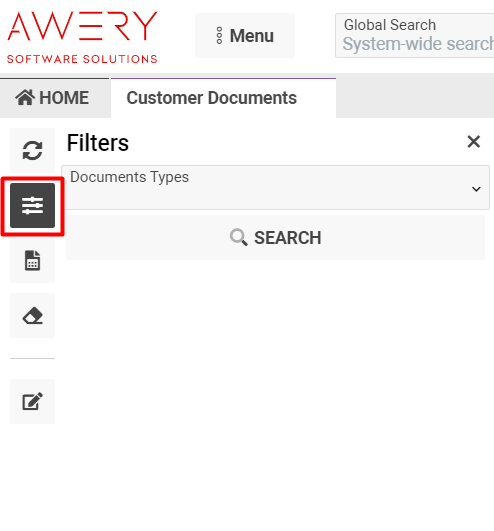This screenshot has width=494, height=531.
Task: Switch to the HOME tab
Action: (x=55, y=98)
